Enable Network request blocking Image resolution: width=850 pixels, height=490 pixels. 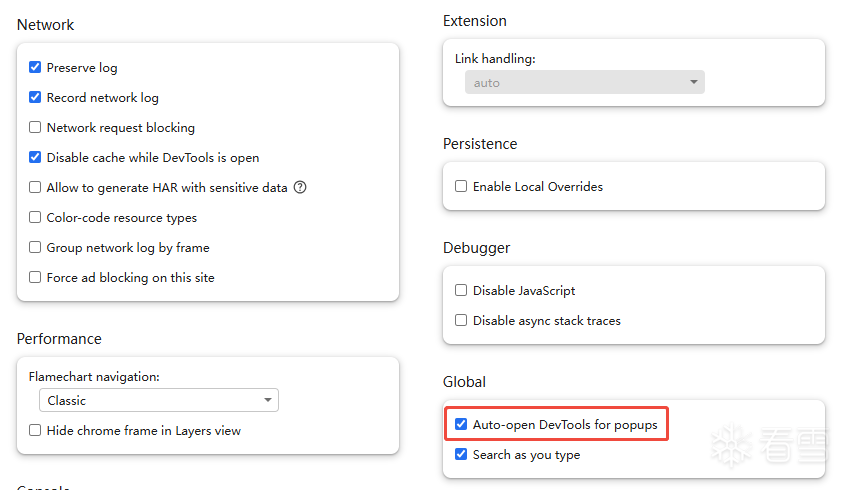pos(35,128)
